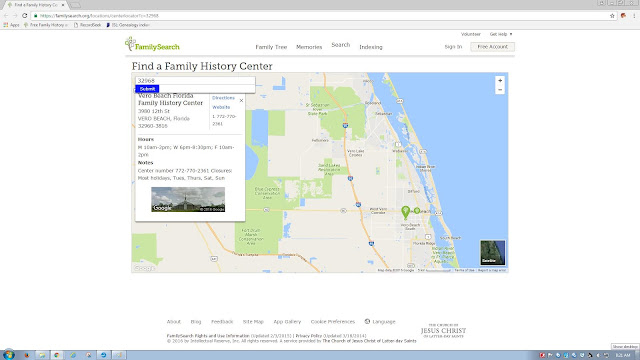Click the red tray icon in system tray
This screenshot has width=640, height=360.
tap(542, 355)
